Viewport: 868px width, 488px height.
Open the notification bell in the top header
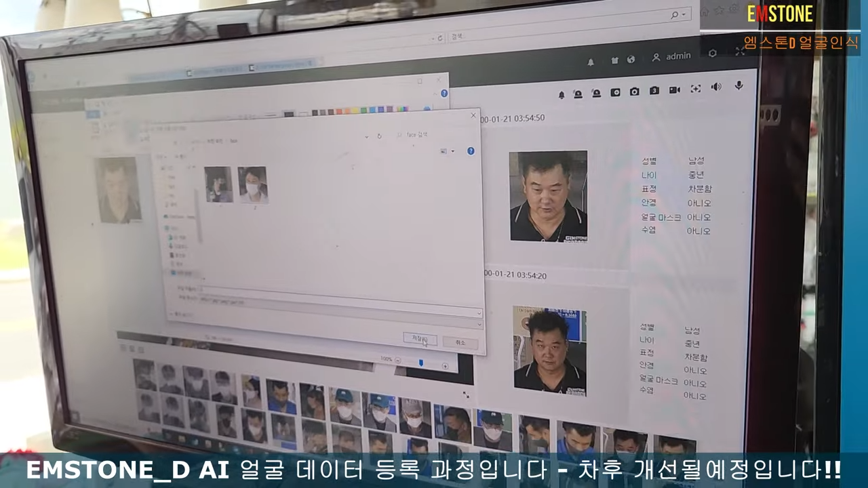[591, 62]
